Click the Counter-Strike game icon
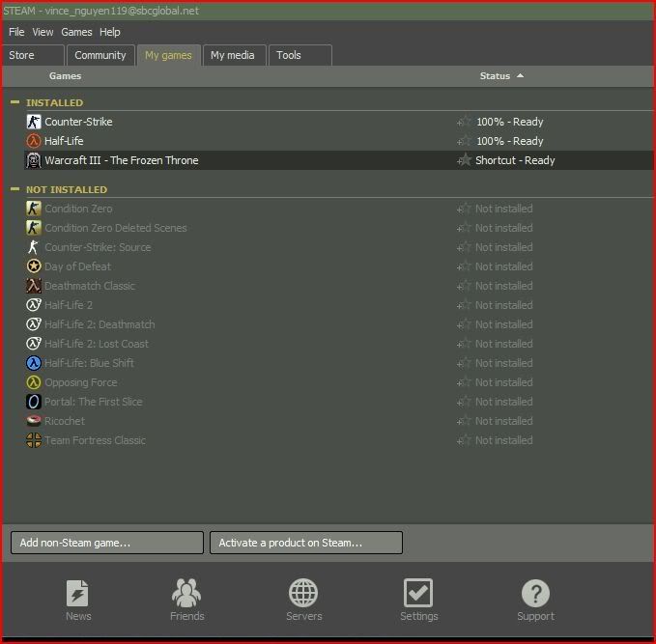The width and height of the screenshot is (656, 644). coord(34,122)
